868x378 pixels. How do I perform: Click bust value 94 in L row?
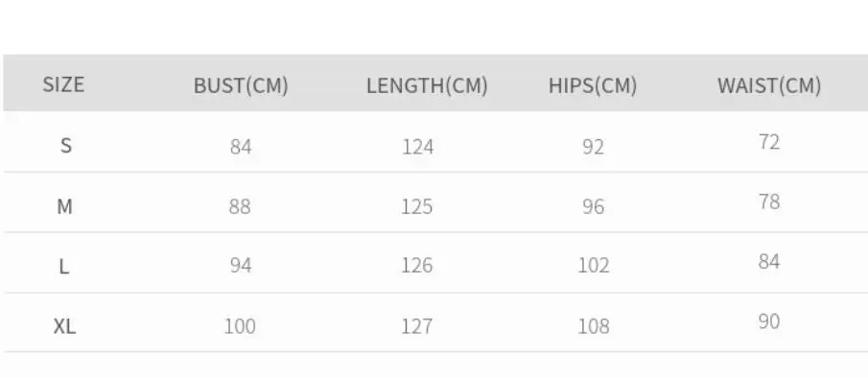(x=241, y=266)
